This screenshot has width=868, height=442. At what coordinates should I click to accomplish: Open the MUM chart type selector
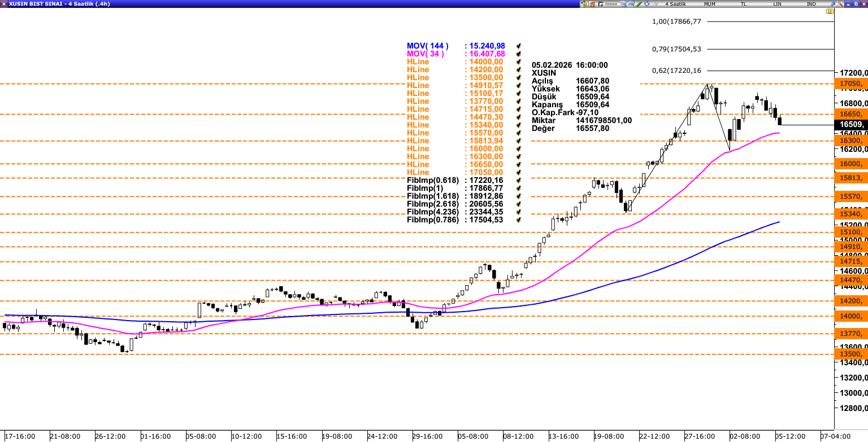[x=710, y=4]
